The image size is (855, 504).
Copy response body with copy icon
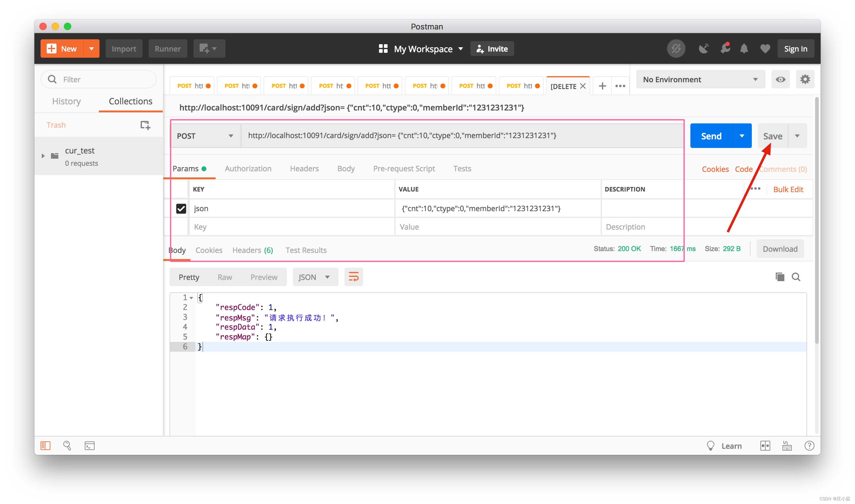(779, 277)
